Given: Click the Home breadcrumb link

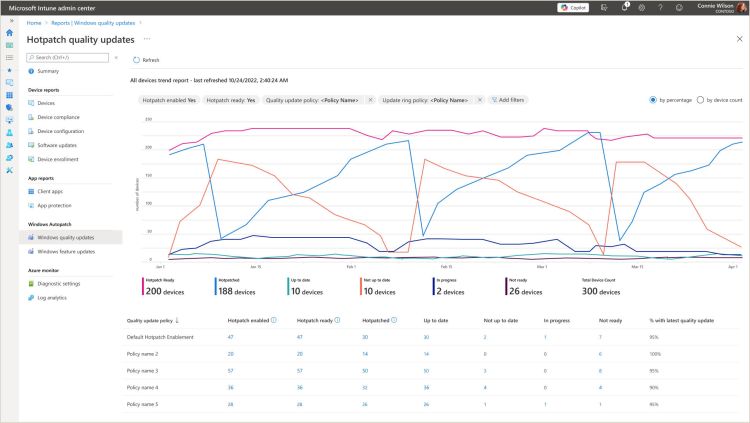Looking at the screenshot, I should click(x=34, y=21).
